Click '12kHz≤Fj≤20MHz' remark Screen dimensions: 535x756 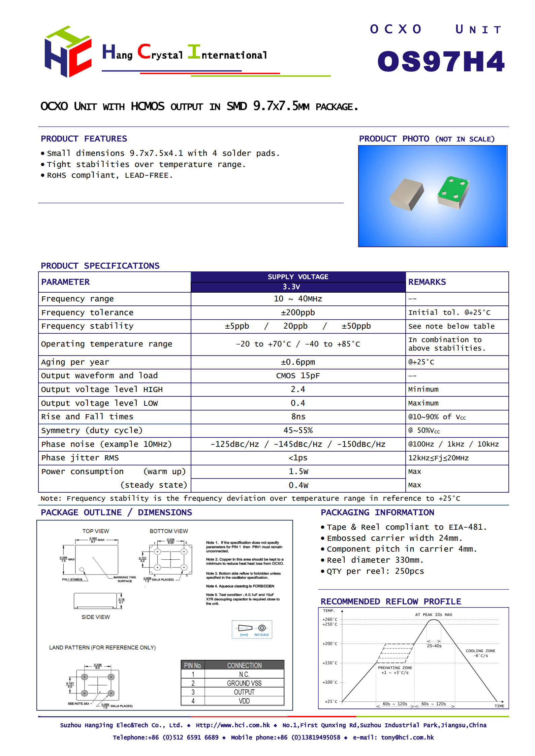pos(438,458)
